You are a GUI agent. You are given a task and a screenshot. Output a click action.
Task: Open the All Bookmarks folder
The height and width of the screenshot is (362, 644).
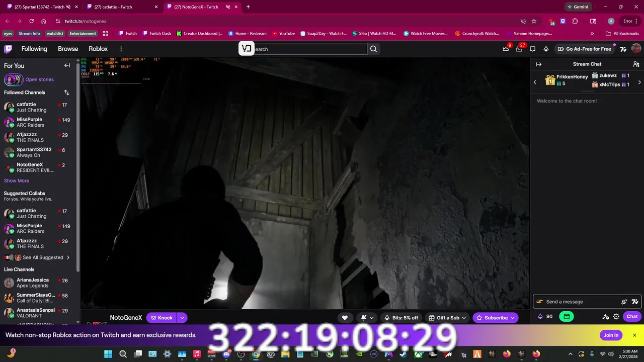click(x=622, y=34)
